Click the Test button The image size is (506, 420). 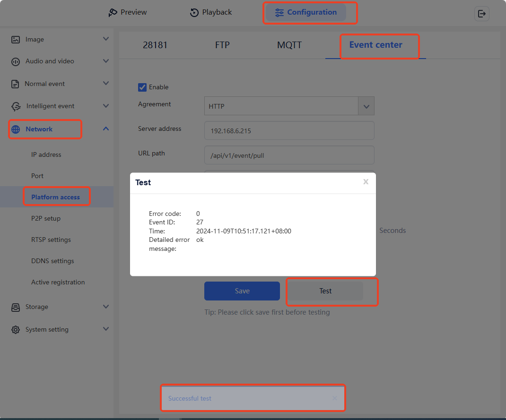point(325,291)
